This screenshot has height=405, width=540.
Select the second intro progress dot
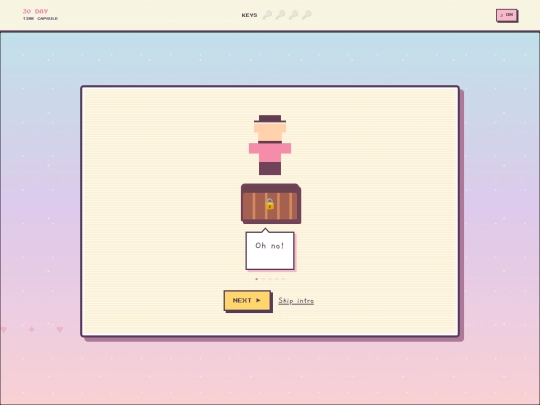(x=263, y=279)
